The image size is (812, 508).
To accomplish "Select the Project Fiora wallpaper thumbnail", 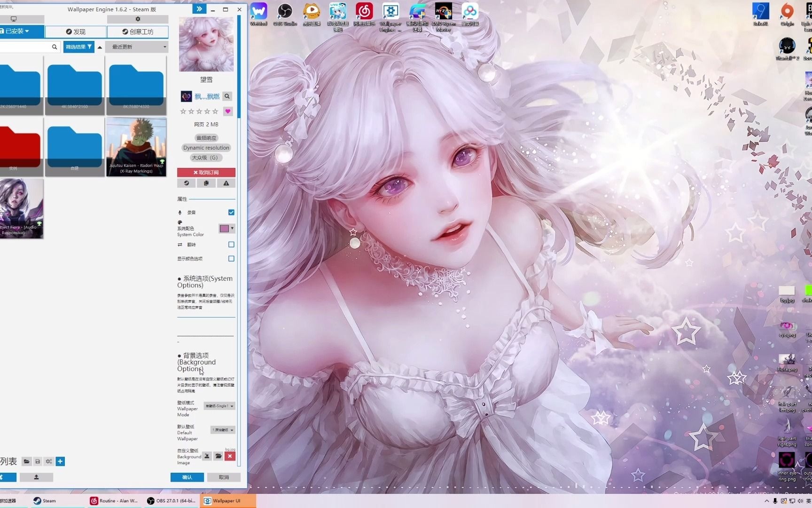I will coord(22,209).
